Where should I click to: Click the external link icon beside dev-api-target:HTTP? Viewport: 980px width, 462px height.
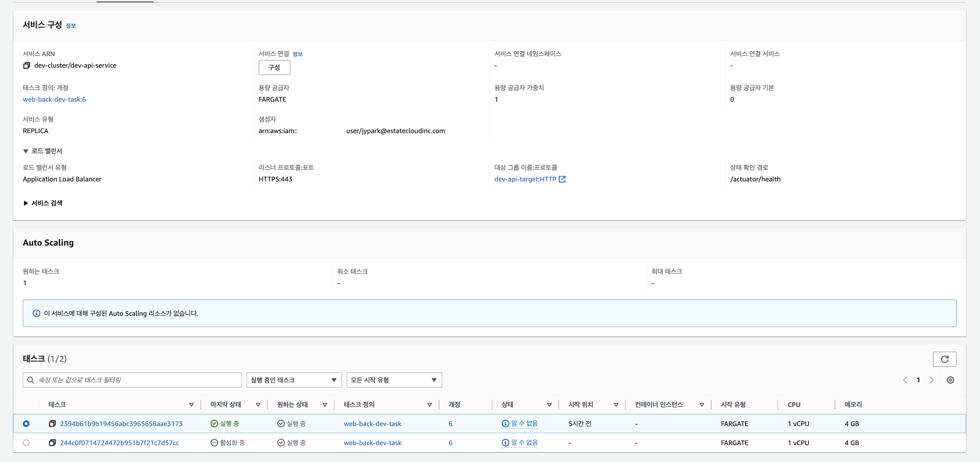[562, 179]
